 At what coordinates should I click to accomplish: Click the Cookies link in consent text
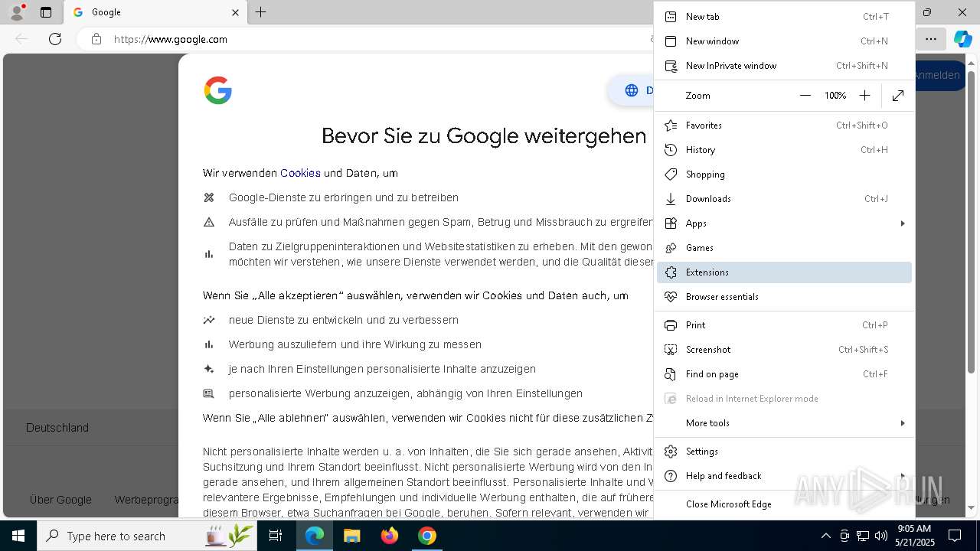[x=300, y=173]
